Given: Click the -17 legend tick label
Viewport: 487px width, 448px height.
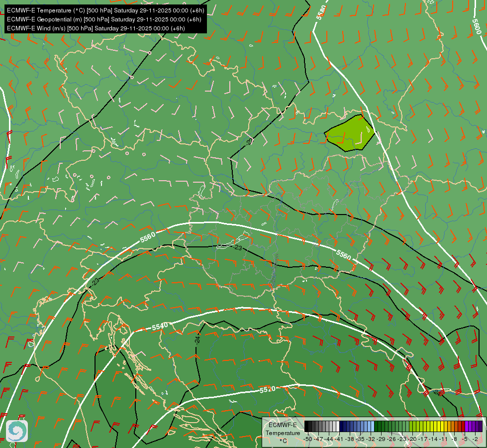Looking at the screenshot, I should click(x=423, y=439).
